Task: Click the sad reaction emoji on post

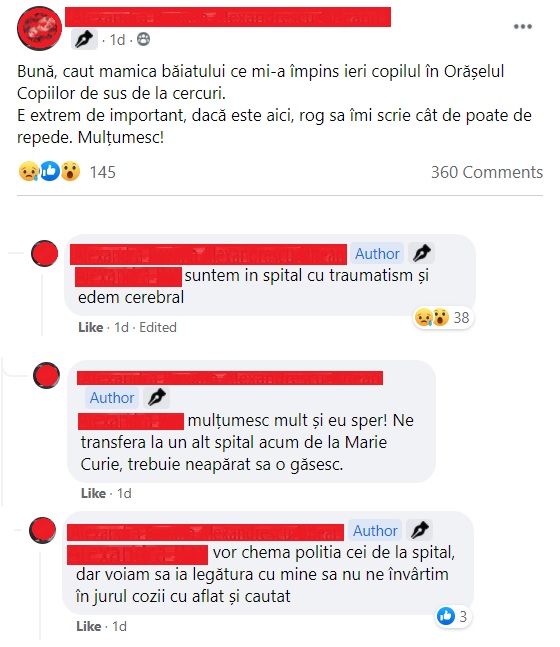Action: 28,171
